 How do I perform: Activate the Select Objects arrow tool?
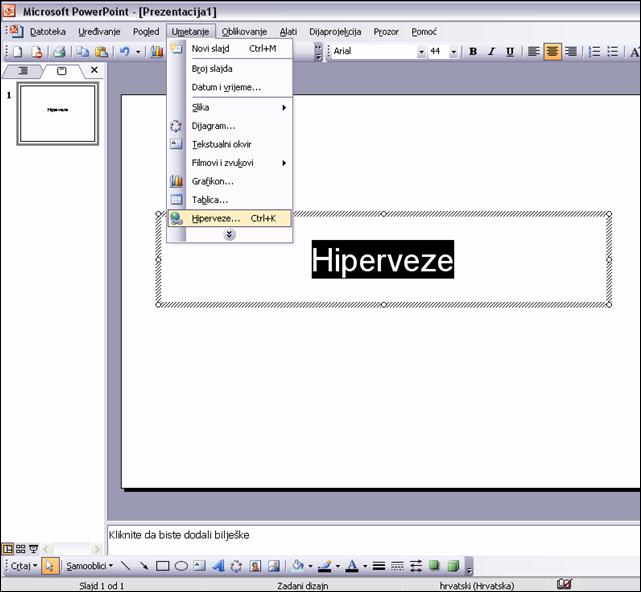(x=50, y=566)
